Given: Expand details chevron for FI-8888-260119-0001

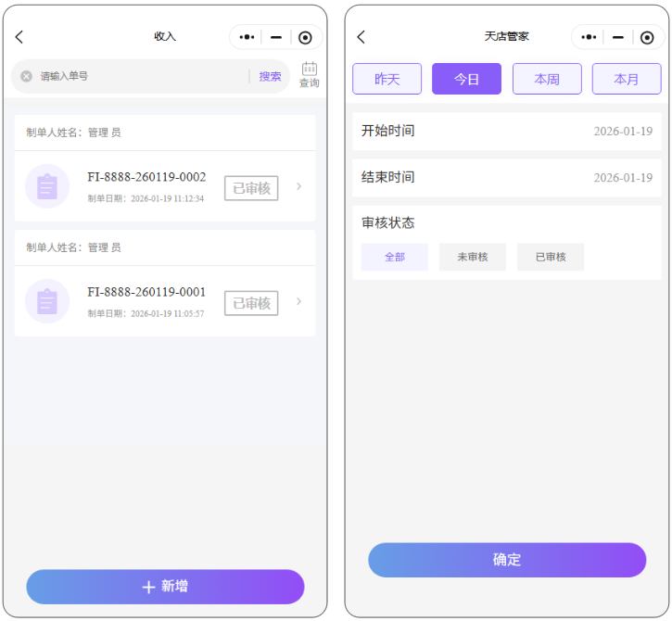Looking at the screenshot, I should tap(298, 301).
